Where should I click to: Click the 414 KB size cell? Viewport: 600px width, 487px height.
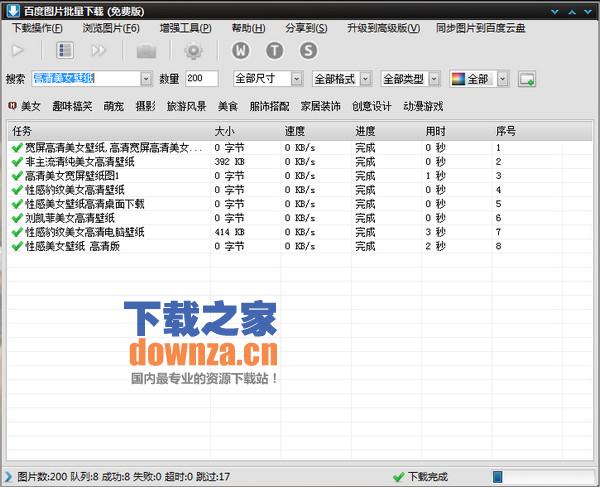pos(230,232)
